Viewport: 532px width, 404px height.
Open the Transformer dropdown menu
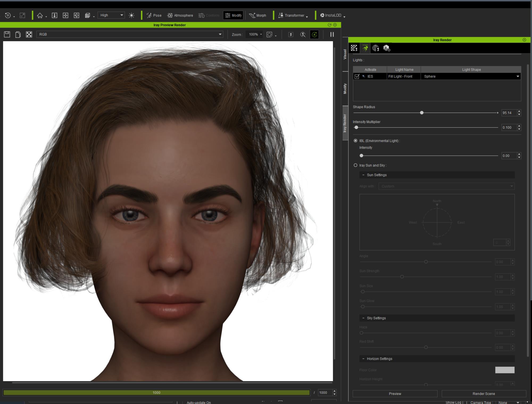pyautogui.click(x=293, y=15)
